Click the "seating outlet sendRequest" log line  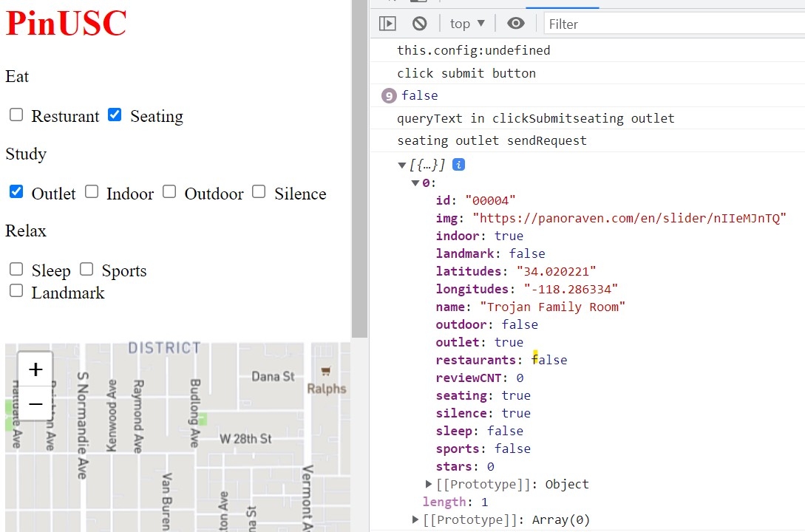492,140
